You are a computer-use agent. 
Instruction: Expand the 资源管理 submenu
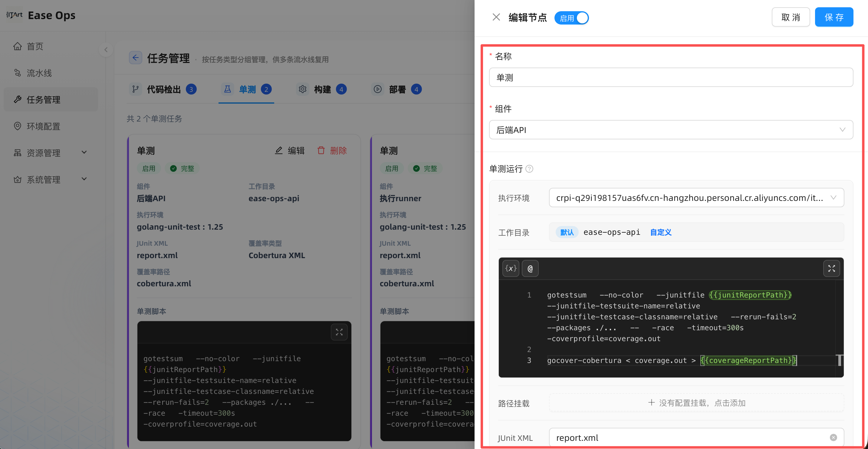tap(51, 153)
